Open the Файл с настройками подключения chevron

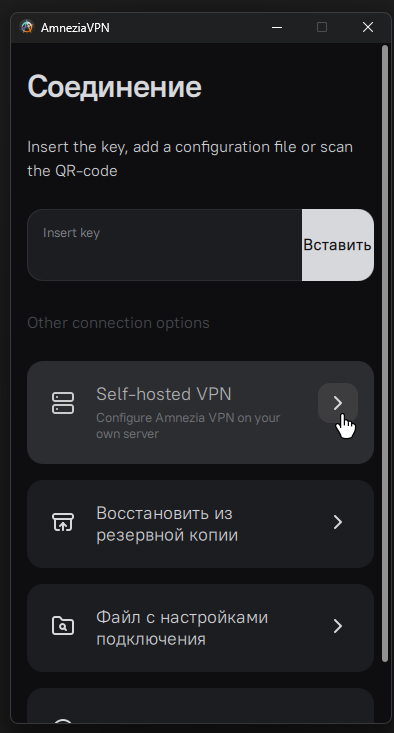(x=338, y=626)
